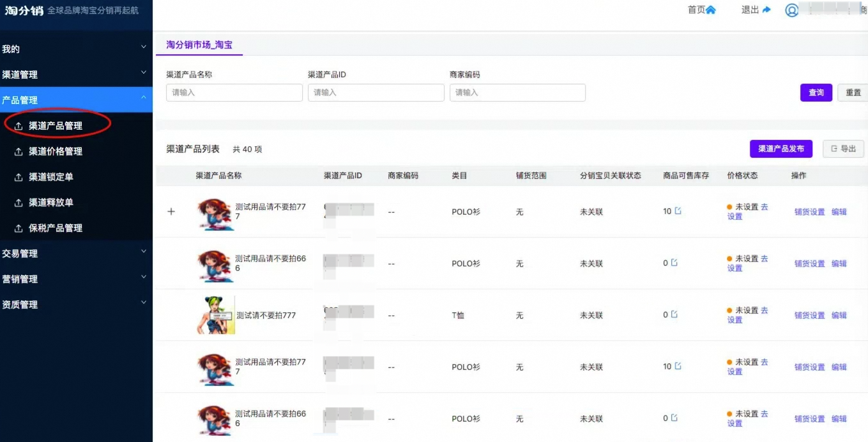Click the upload icon beside 渠道产品管理
This screenshot has height=442, width=868.
[19, 126]
